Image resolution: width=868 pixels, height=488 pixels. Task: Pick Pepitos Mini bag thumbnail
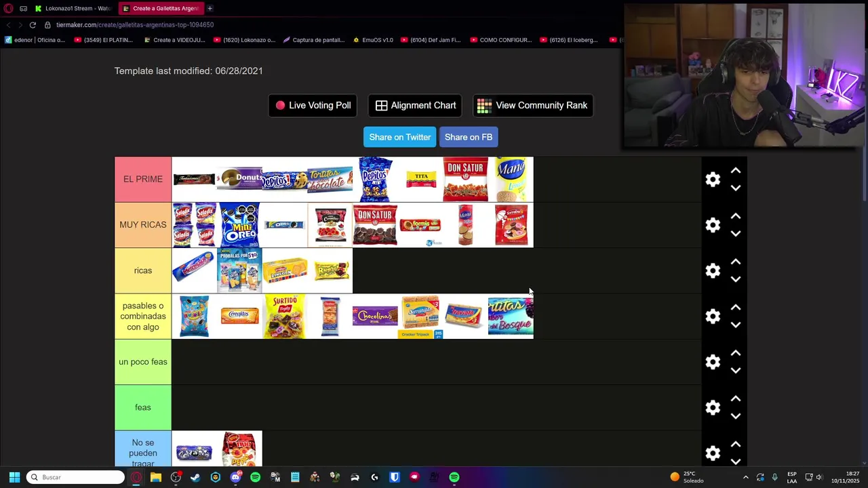[x=375, y=179]
